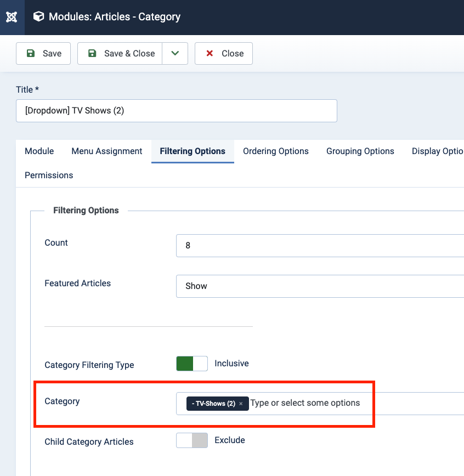Image resolution: width=464 pixels, height=476 pixels.
Task: Select the Filtering Options tab
Action: point(193,151)
